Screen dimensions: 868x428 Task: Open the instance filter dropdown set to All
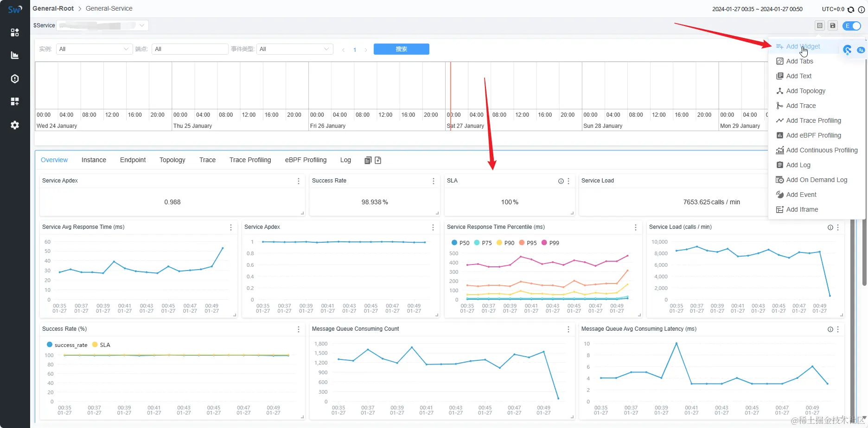(94, 49)
